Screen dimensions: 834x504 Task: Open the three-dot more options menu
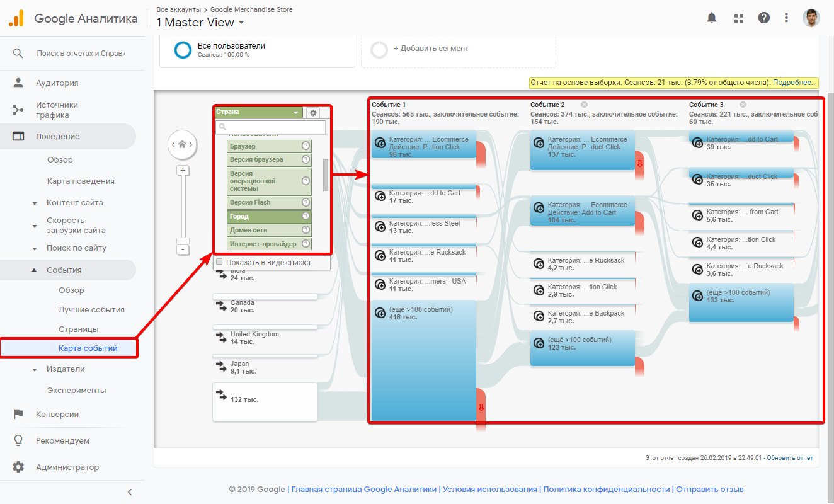click(x=787, y=18)
